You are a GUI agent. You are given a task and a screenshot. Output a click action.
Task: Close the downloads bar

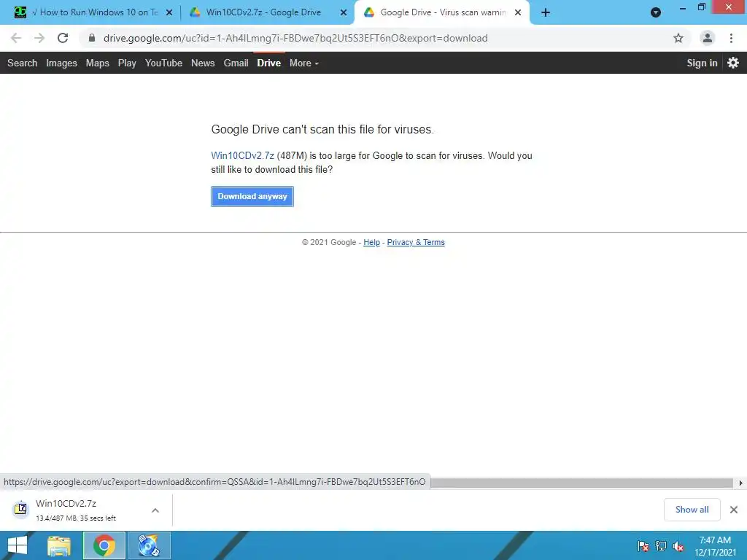click(x=734, y=510)
